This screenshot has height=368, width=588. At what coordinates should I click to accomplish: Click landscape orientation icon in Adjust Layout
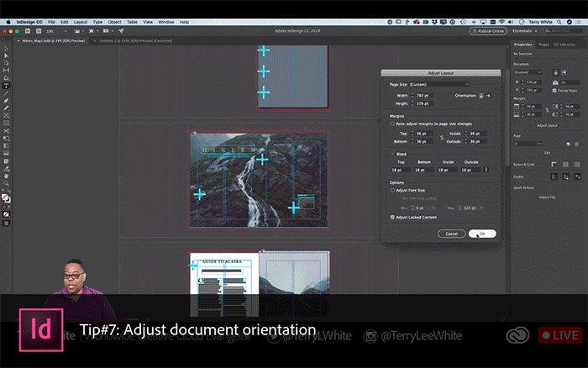coord(488,95)
